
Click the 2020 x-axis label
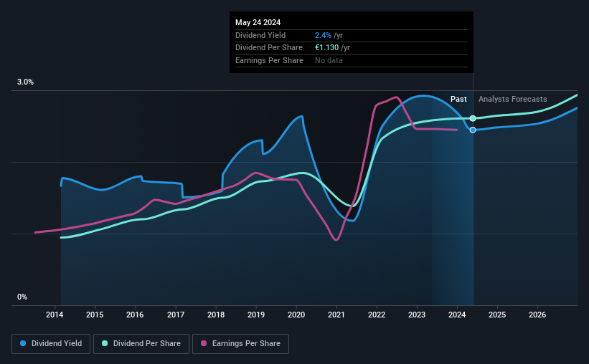tap(296, 315)
